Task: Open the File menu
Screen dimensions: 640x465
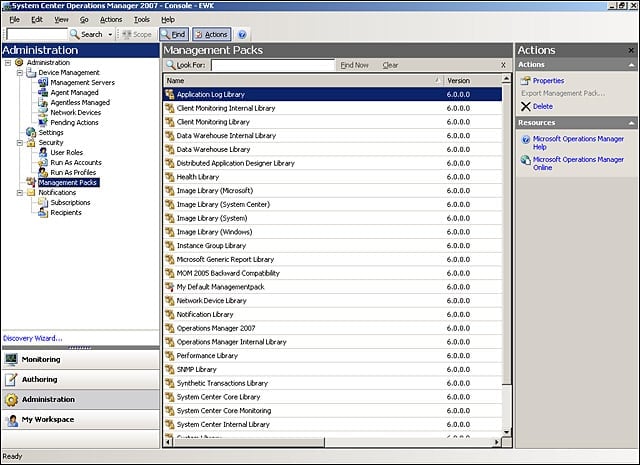Action: click(15, 20)
